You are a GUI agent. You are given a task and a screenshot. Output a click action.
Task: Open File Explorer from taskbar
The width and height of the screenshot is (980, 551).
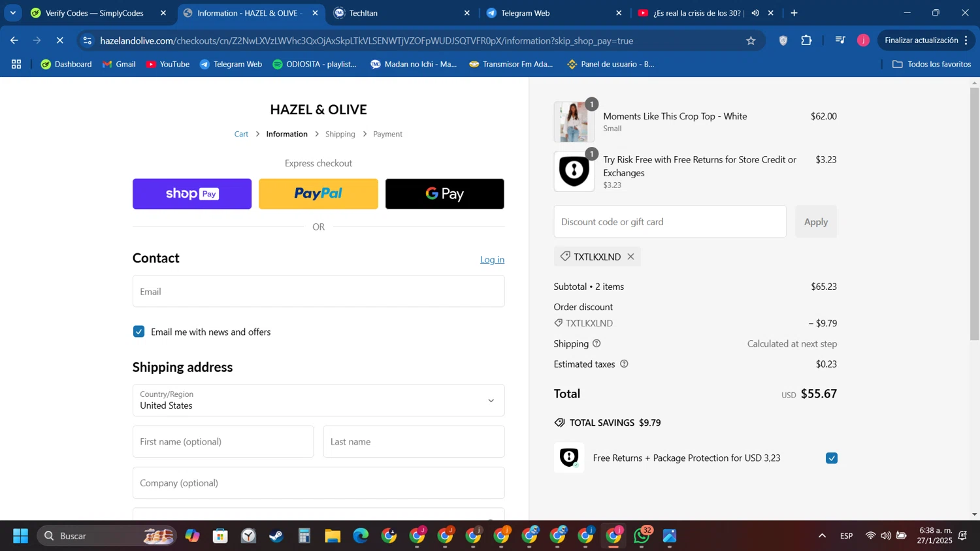click(333, 536)
